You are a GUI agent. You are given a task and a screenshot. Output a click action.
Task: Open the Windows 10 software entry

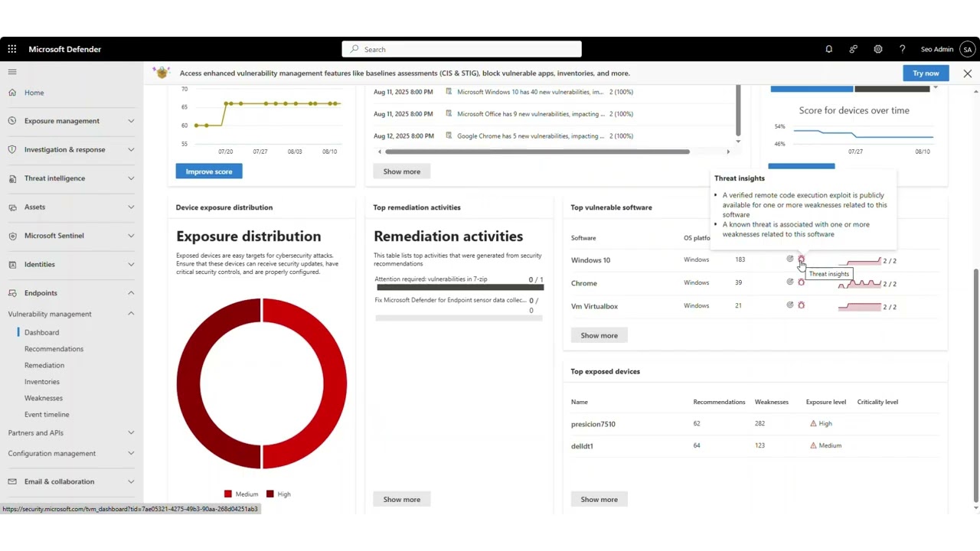click(590, 260)
